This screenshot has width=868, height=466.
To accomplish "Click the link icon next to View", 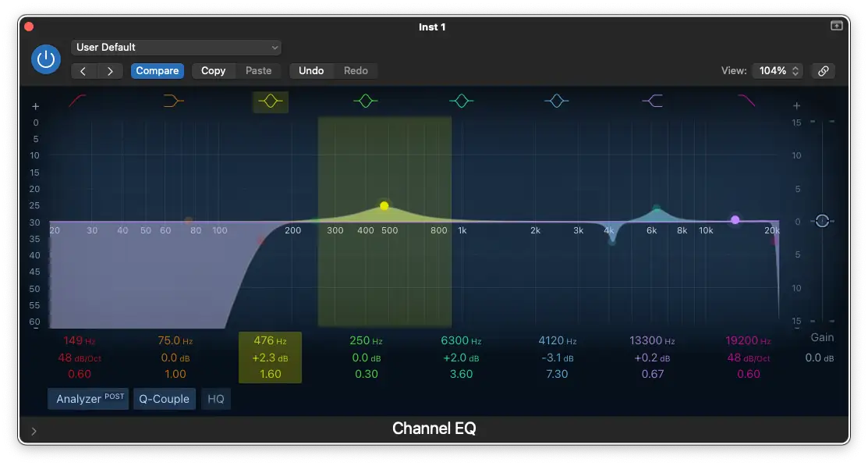I will [x=823, y=71].
